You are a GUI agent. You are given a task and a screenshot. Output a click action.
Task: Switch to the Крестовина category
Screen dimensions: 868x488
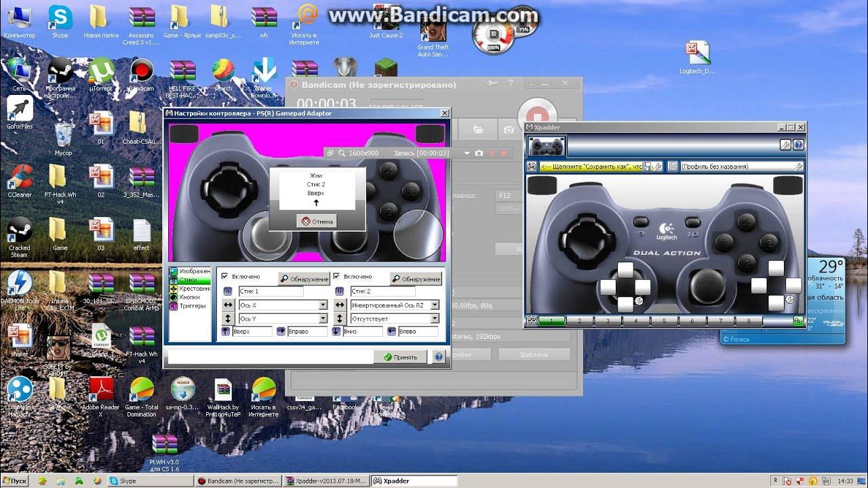click(190, 289)
